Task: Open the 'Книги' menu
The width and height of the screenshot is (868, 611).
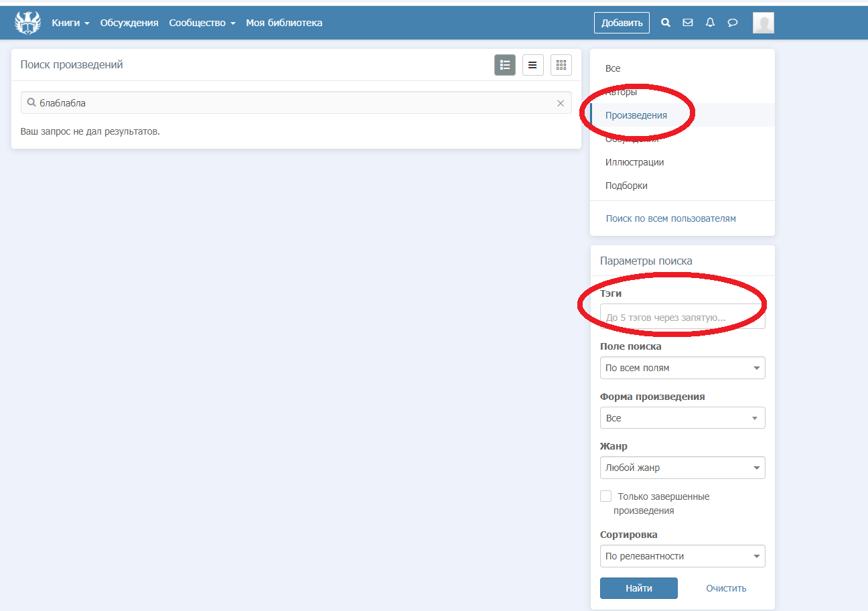Action: [70, 23]
